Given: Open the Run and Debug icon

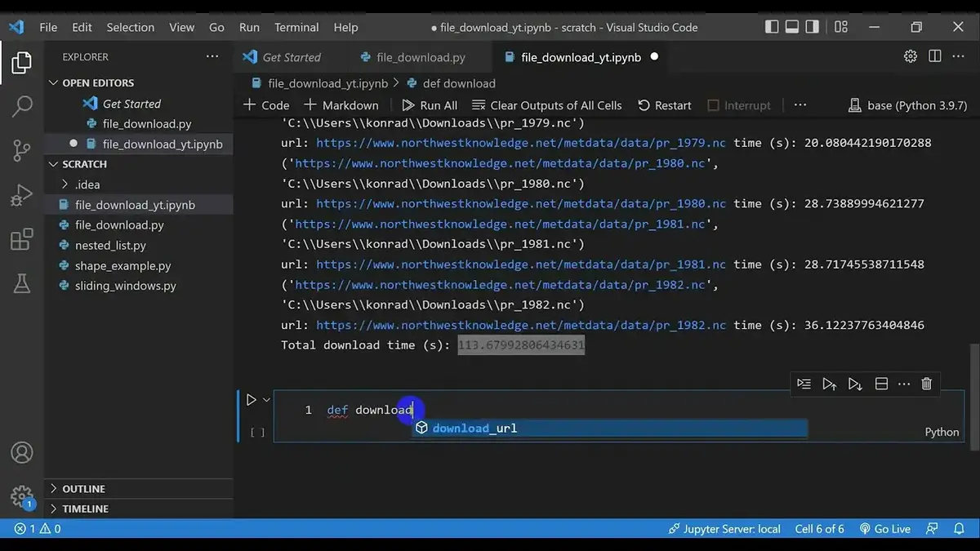Looking at the screenshot, I should pyautogui.click(x=21, y=194).
